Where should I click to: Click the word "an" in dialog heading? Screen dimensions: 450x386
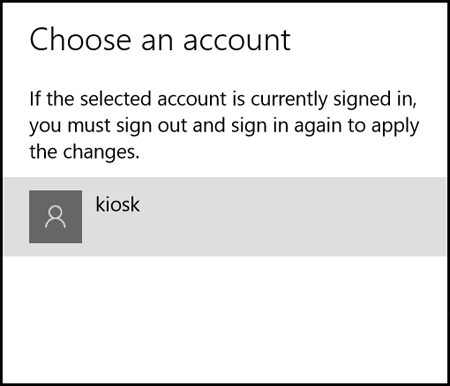[157, 42]
